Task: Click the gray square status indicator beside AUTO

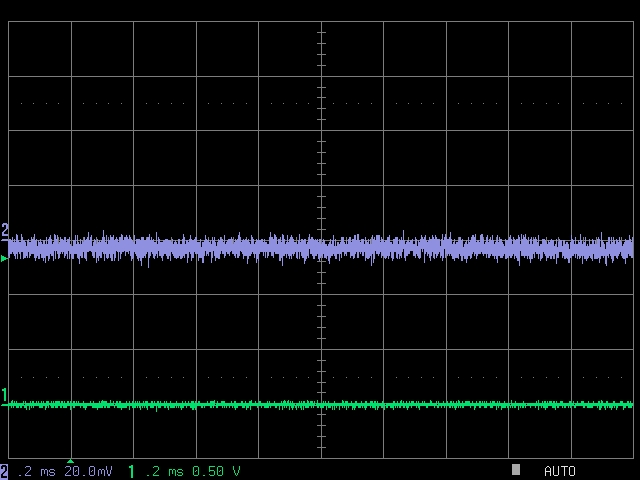Action: click(516, 469)
